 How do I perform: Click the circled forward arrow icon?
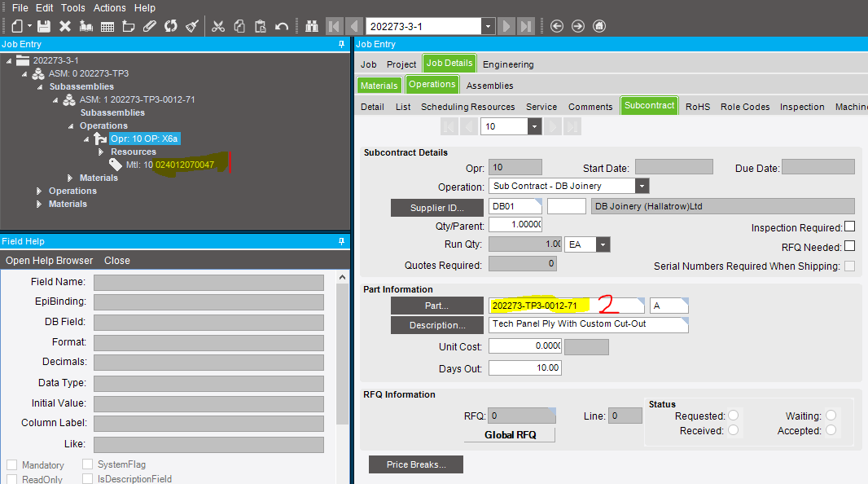[x=578, y=26]
